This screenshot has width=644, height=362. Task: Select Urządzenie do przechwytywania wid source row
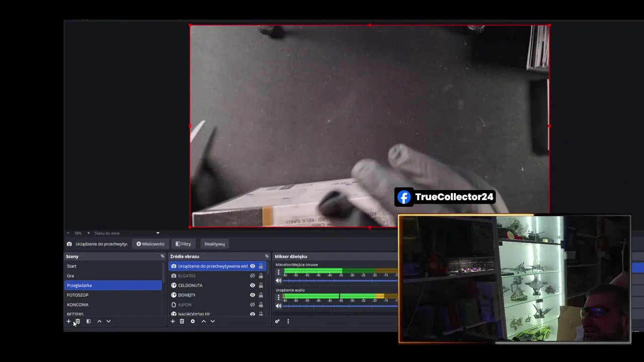[217, 266]
